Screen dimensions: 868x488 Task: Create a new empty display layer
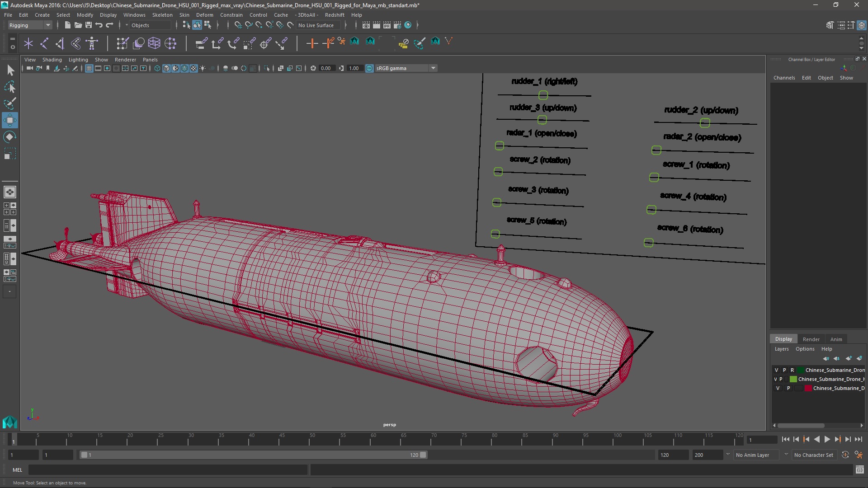tap(849, 358)
